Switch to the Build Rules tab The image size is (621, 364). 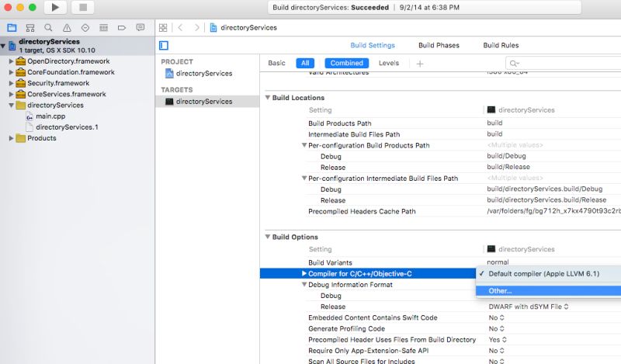[x=501, y=45]
